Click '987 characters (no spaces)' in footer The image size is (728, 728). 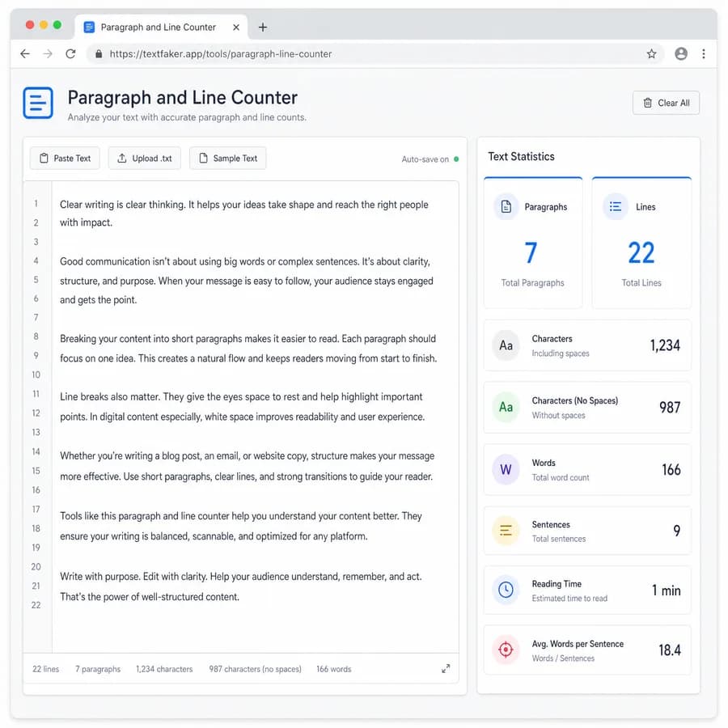[255, 669]
